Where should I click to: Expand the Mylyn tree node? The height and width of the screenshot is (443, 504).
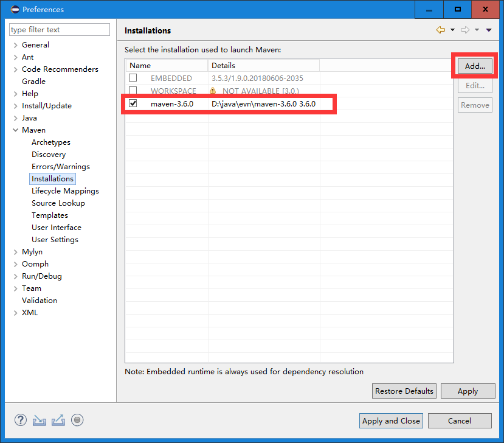click(15, 252)
